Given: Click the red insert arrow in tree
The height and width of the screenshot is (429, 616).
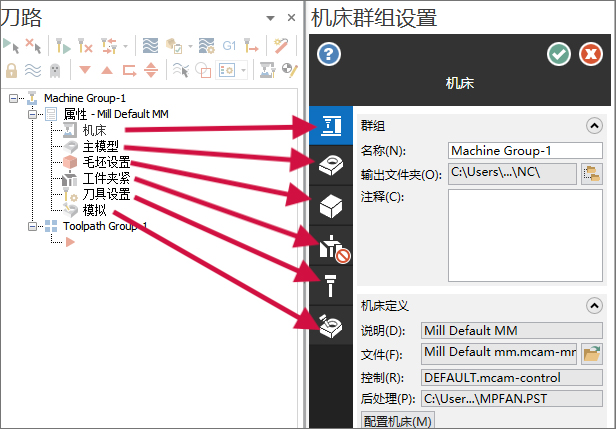Looking at the screenshot, I should tap(70, 242).
